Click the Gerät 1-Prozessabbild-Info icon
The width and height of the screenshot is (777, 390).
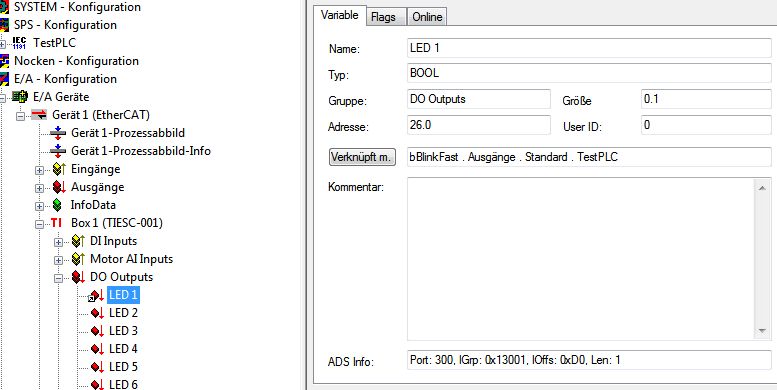pos(58,151)
